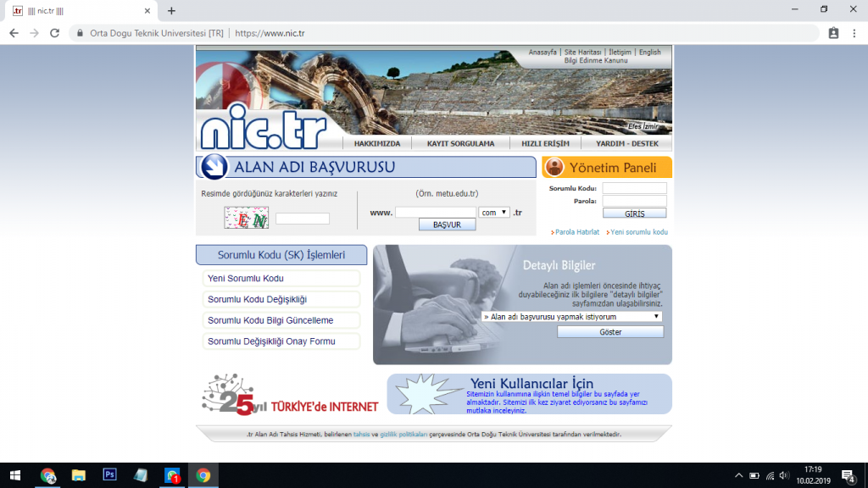Open the Parola Hatırlat link
The height and width of the screenshot is (488, 868).
578,232
